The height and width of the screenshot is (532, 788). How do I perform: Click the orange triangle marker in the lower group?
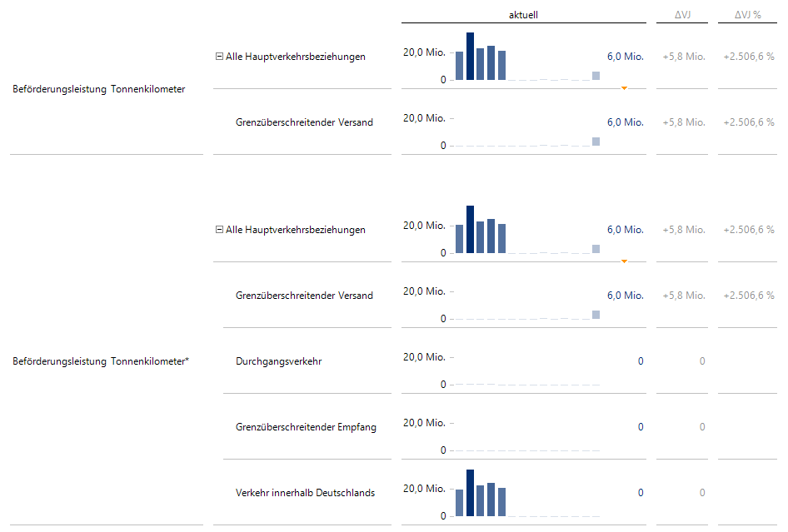(x=624, y=261)
